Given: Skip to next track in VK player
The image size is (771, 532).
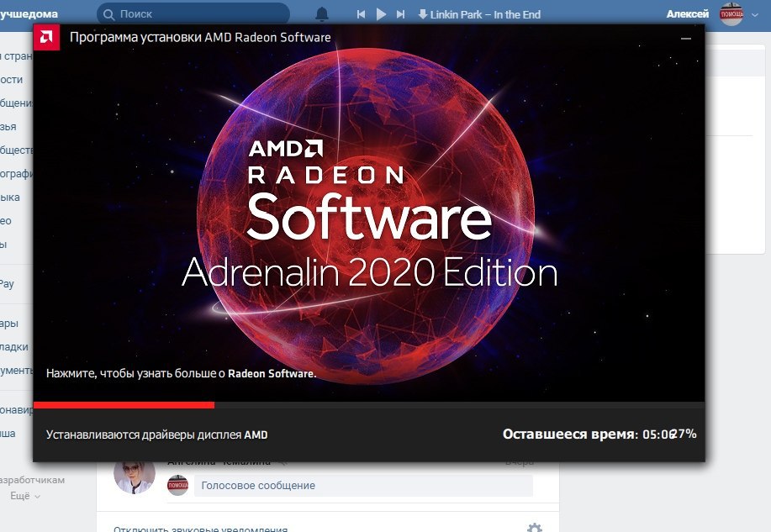Looking at the screenshot, I should (x=401, y=14).
